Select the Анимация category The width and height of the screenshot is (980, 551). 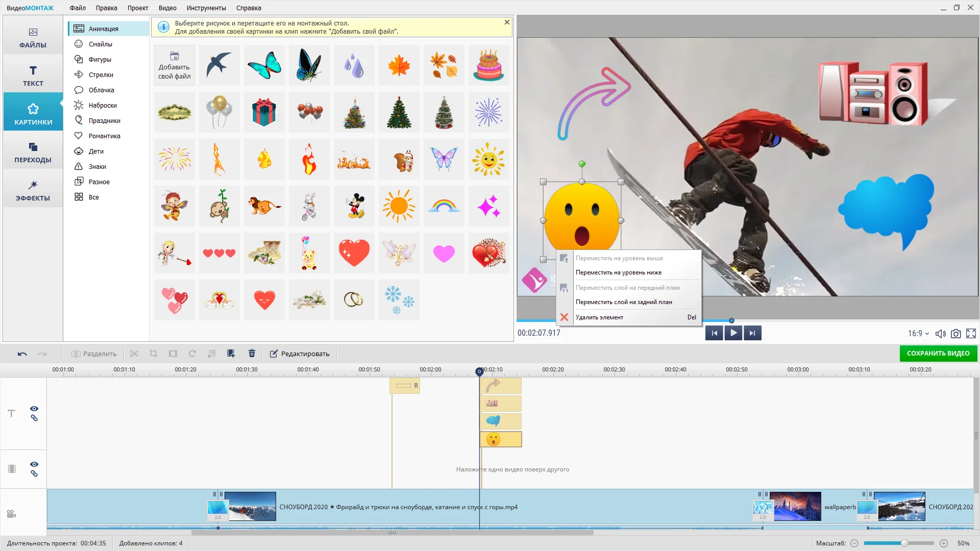(109, 29)
